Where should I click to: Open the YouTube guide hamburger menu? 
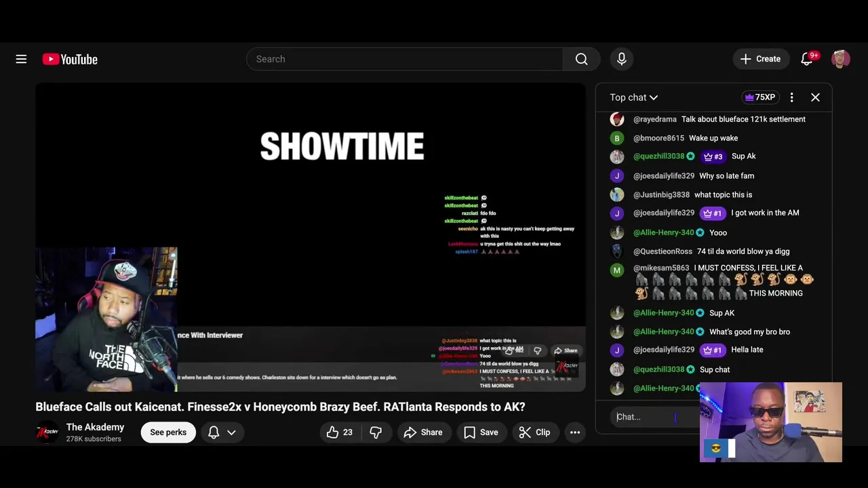coord(21,59)
